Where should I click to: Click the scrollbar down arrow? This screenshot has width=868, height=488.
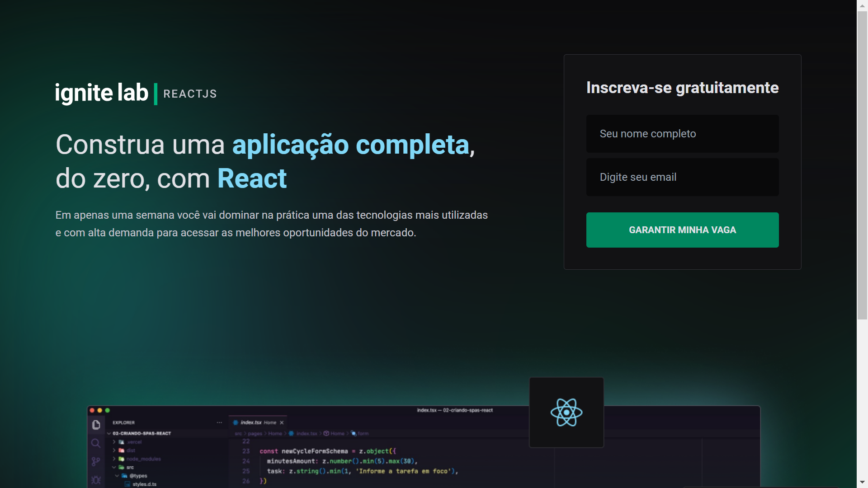tap(862, 482)
